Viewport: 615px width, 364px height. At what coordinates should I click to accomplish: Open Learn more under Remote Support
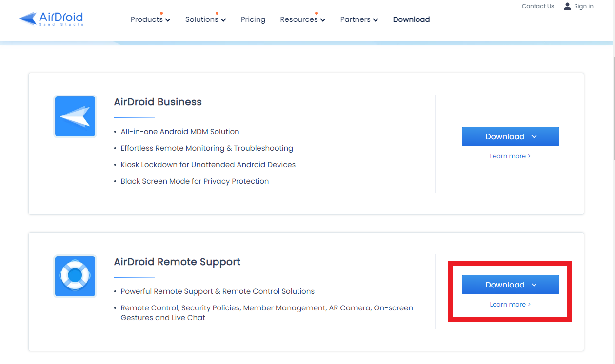pos(510,305)
